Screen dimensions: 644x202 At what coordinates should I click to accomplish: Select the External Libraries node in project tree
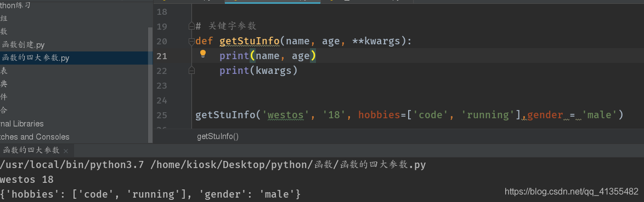tap(22, 123)
